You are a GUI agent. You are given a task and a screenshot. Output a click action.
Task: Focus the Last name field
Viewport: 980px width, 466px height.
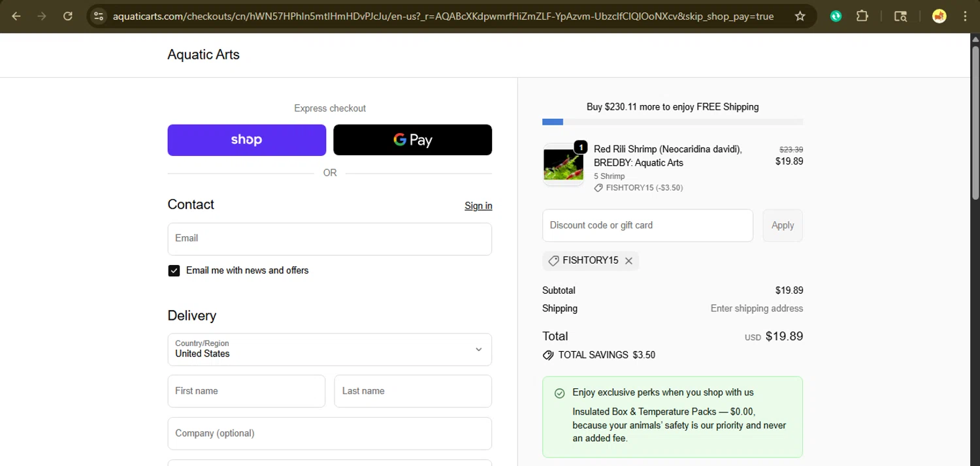pyautogui.click(x=413, y=391)
